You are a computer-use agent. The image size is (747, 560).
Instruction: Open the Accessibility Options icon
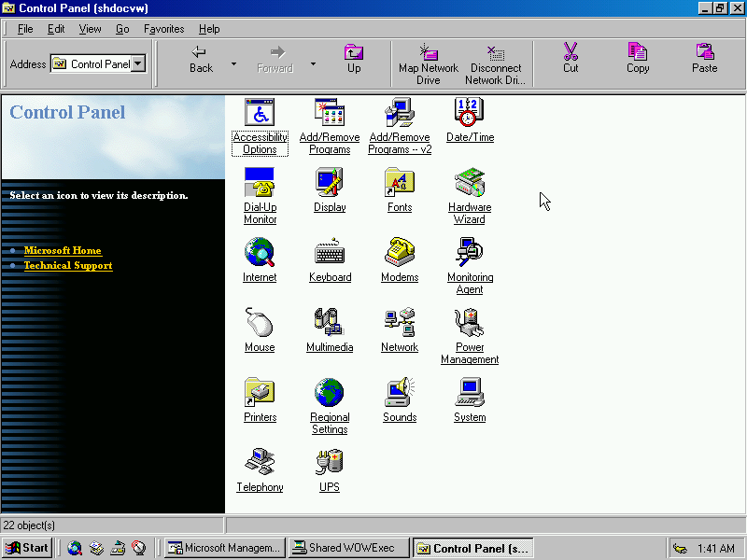click(x=260, y=113)
